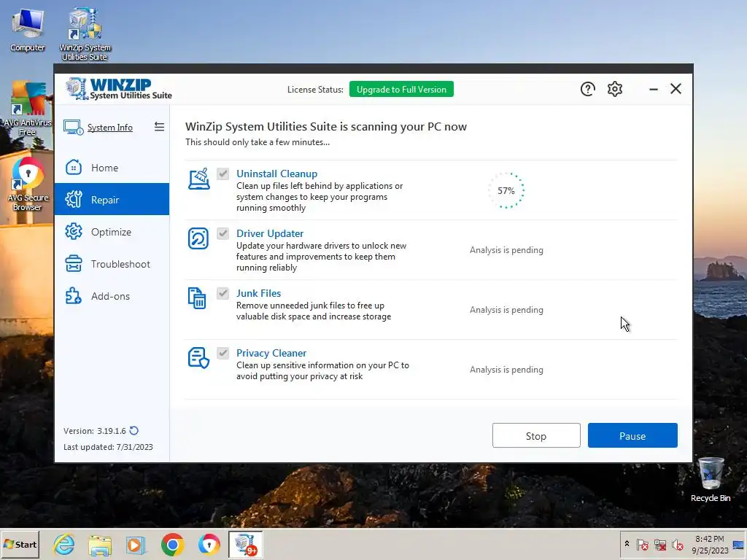Toggle the Privacy Cleaner checkbox
This screenshot has height=560, width=747.
click(223, 354)
